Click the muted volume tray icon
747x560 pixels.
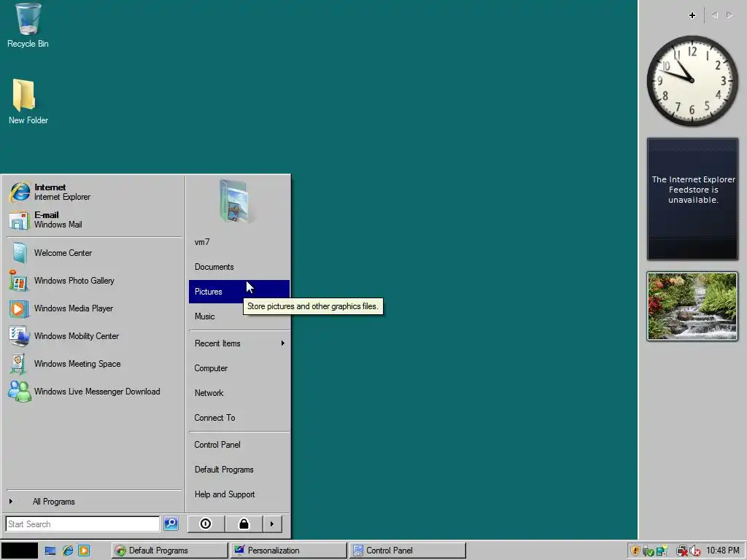[x=695, y=551]
